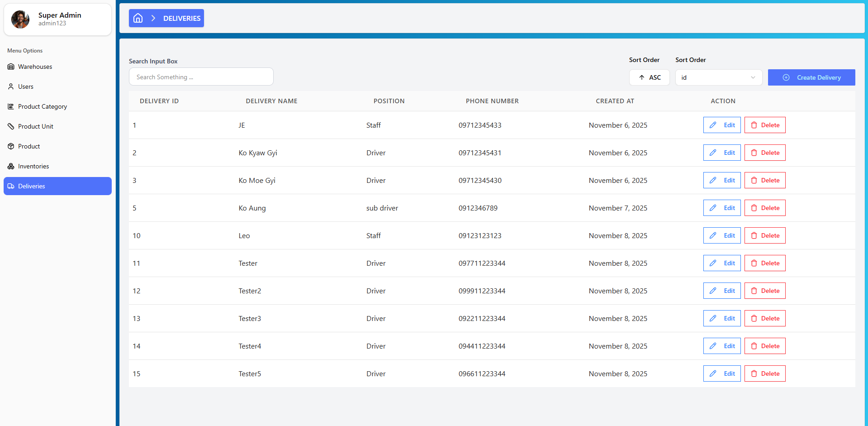868x426 pixels.
Task: Click the Create Delivery button
Action: [x=811, y=77]
